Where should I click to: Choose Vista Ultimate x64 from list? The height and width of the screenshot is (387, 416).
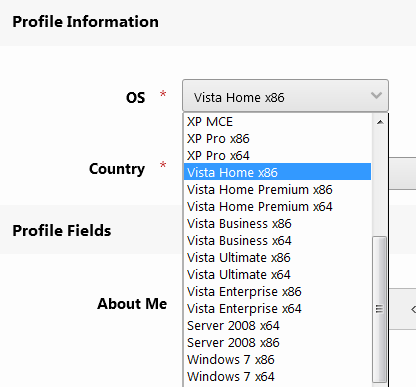[x=277, y=274]
